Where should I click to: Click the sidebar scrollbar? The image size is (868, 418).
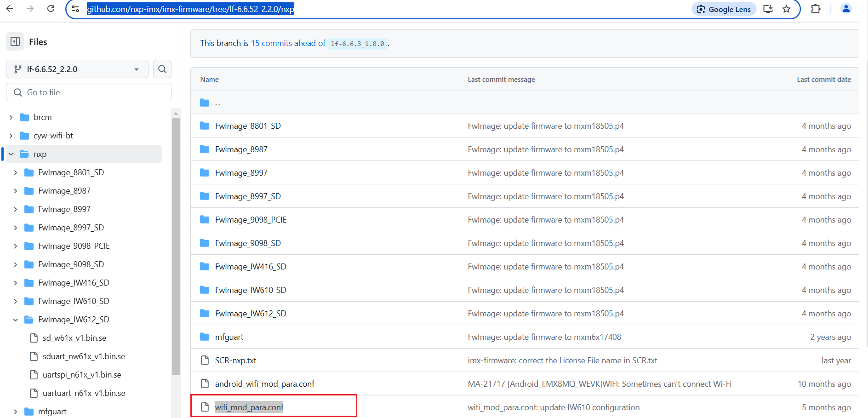click(176, 230)
